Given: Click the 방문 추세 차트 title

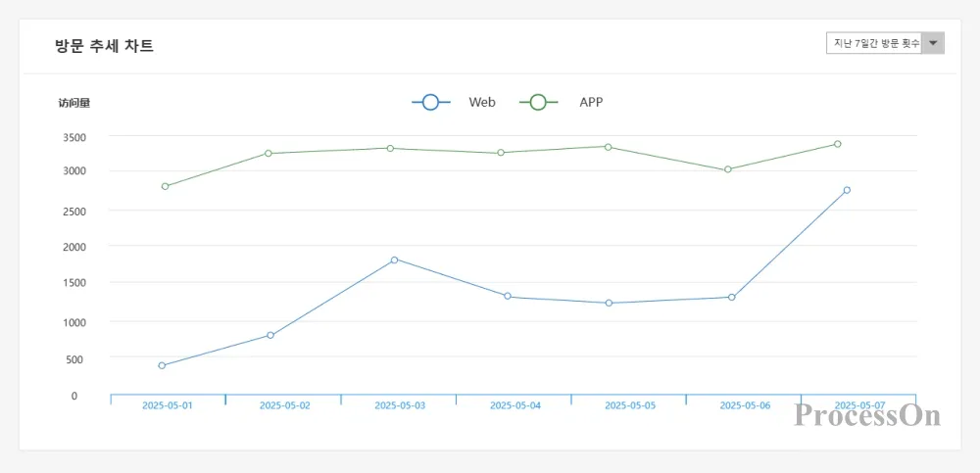Looking at the screenshot, I should [104, 46].
